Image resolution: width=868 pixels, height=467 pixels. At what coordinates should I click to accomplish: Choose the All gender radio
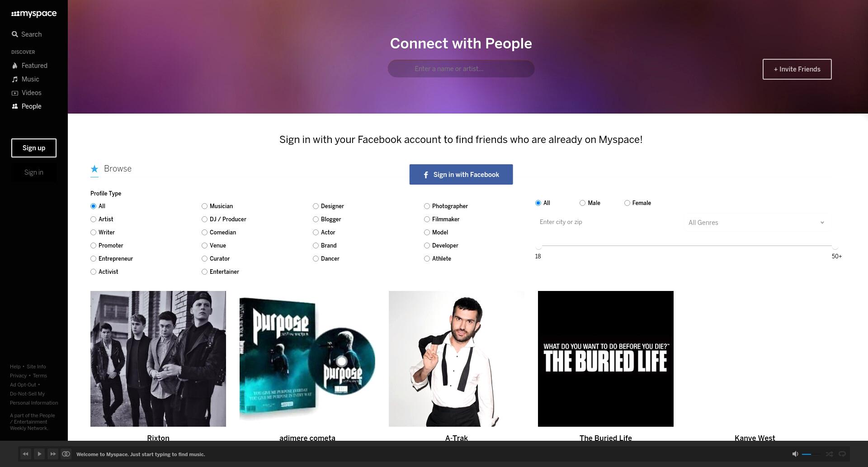point(538,203)
